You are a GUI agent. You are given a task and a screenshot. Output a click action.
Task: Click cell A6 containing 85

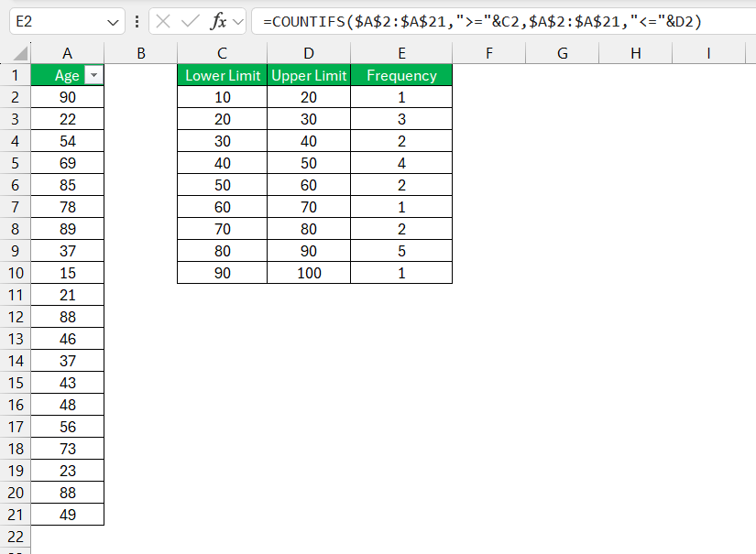point(68,185)
